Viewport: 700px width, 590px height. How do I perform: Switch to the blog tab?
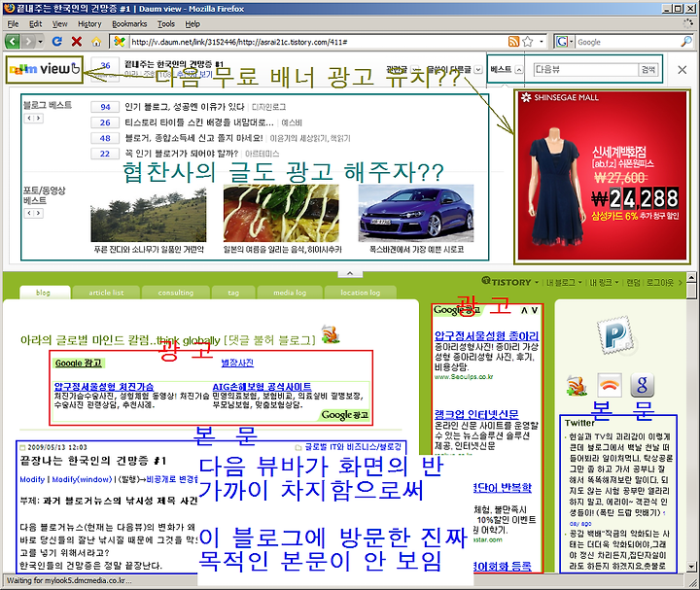coord(44,293)
